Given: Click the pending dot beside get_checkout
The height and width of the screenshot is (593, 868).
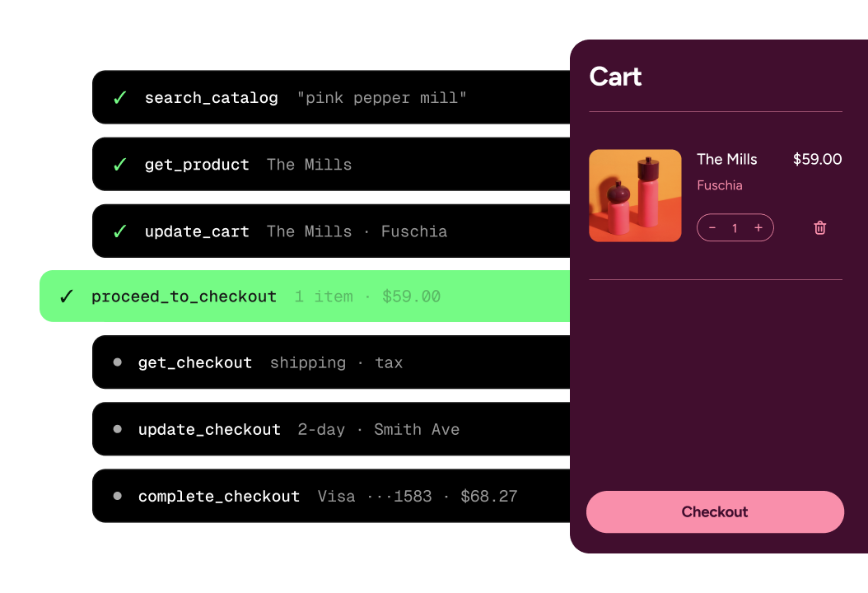Looking at the screenshot, I should point(118,362).
